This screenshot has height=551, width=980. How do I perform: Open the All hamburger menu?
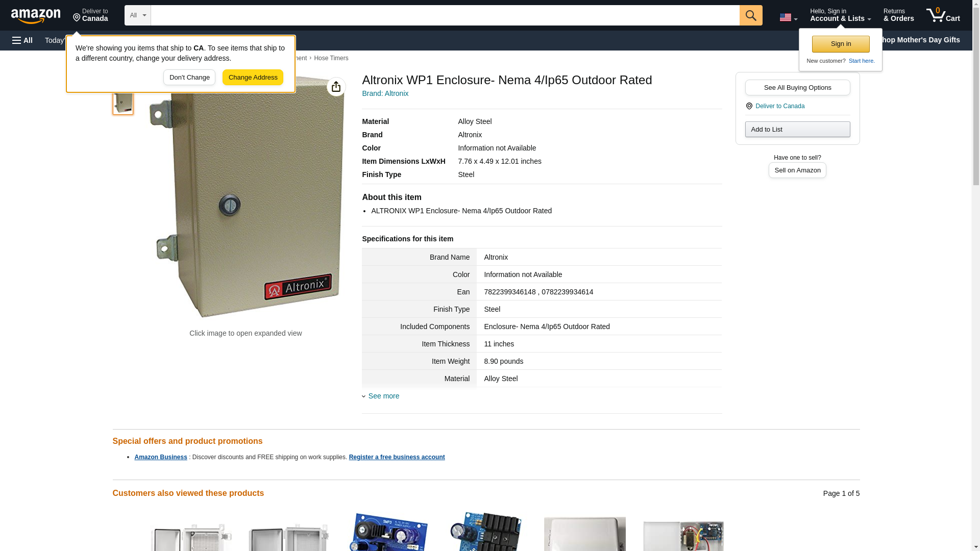click(x=22, y=40)
